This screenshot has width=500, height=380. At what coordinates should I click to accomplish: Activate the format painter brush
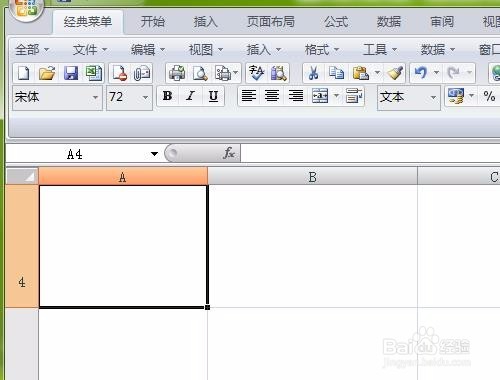395,73
